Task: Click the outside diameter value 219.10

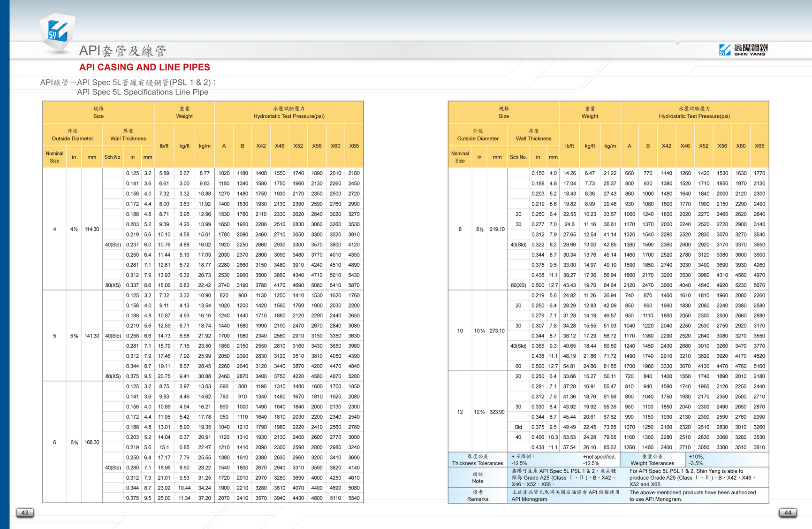Action: click(x=497, y=229)
